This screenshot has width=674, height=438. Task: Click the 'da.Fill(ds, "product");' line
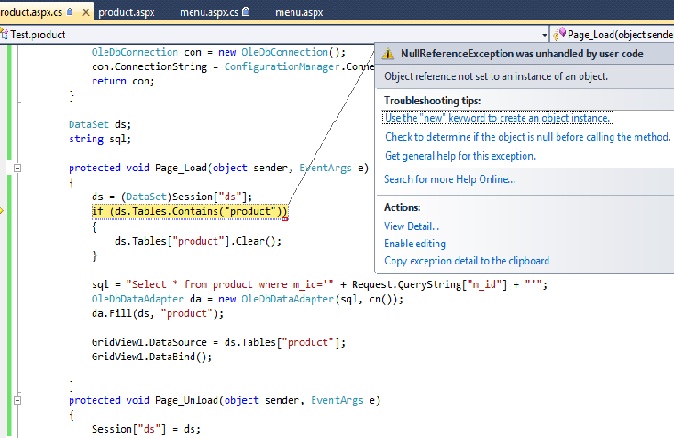pyautogui.click(x=158, y=313)
